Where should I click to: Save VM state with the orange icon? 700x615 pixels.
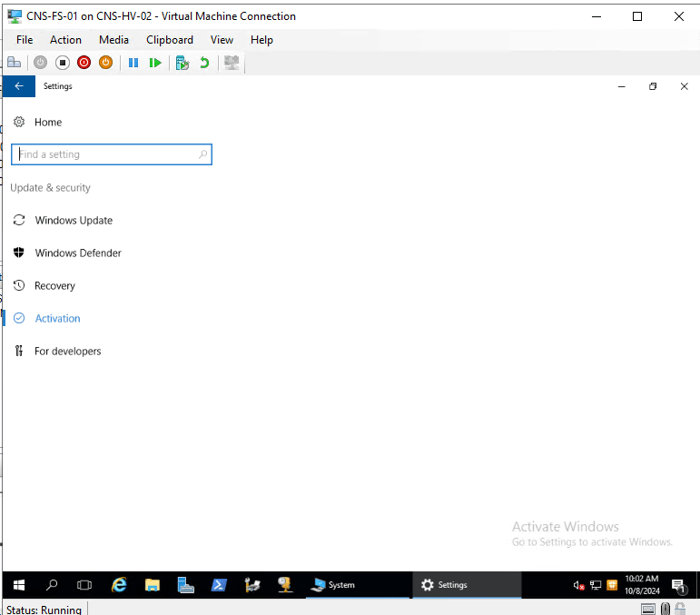click(106, 63)
